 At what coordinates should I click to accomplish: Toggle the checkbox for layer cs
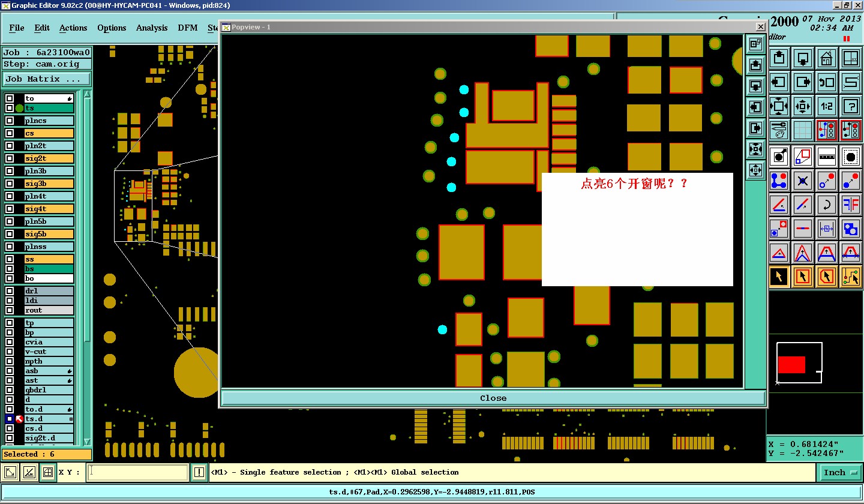(10, 133)
